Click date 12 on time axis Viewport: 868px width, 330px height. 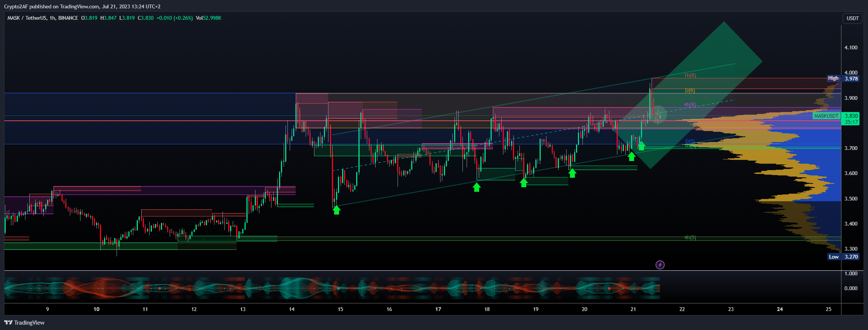tap(194, 309)
